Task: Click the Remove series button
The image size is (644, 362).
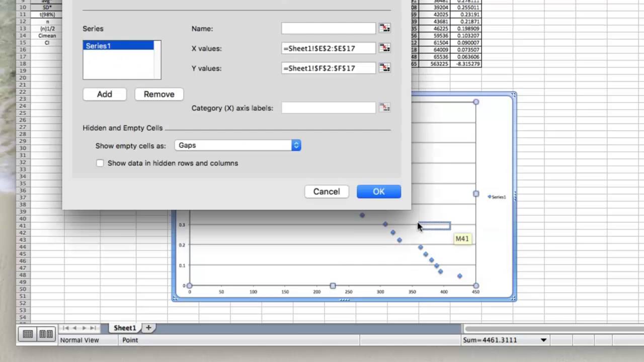Action: [159, 94]
